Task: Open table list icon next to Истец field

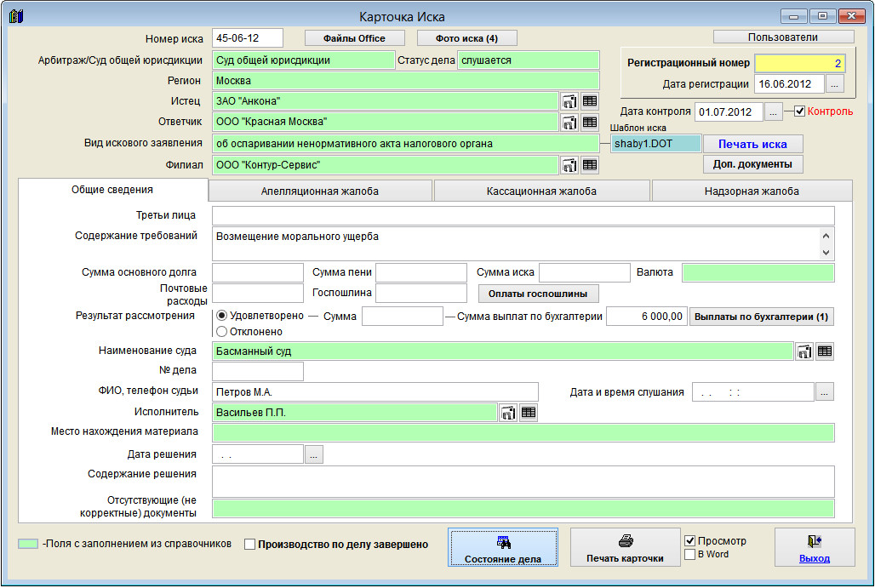Action: click(x=590, y=101)
